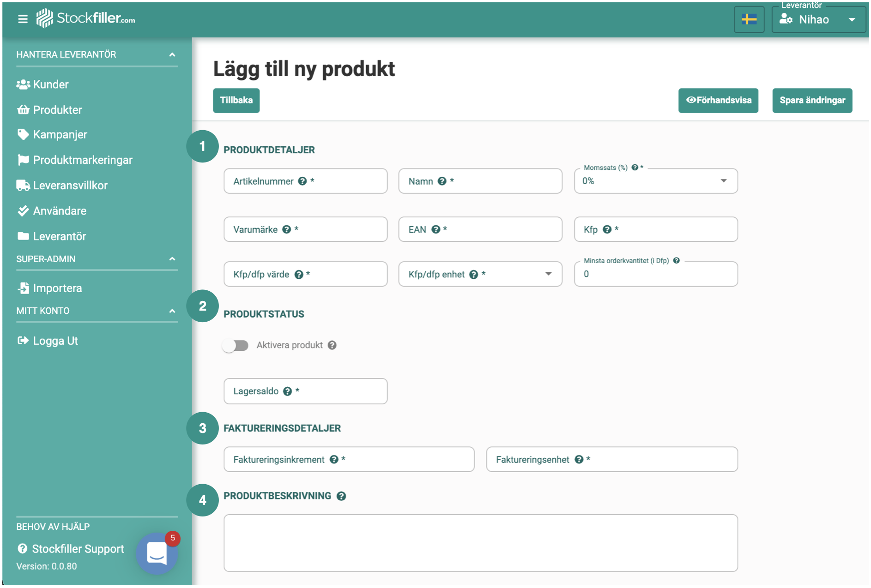Select Leveransvillkor in the sidebar

pos(70,186)
